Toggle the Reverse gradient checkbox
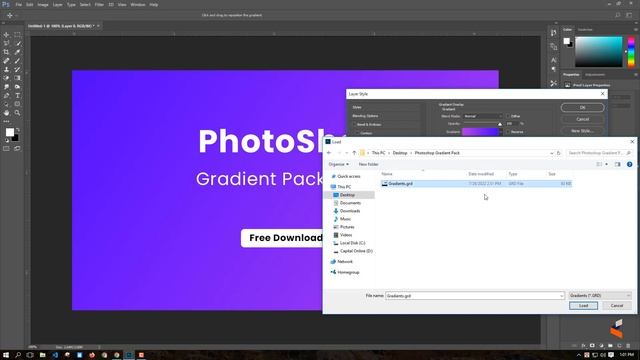Viewport: 640px width, 360px height. tap(508, 132)
